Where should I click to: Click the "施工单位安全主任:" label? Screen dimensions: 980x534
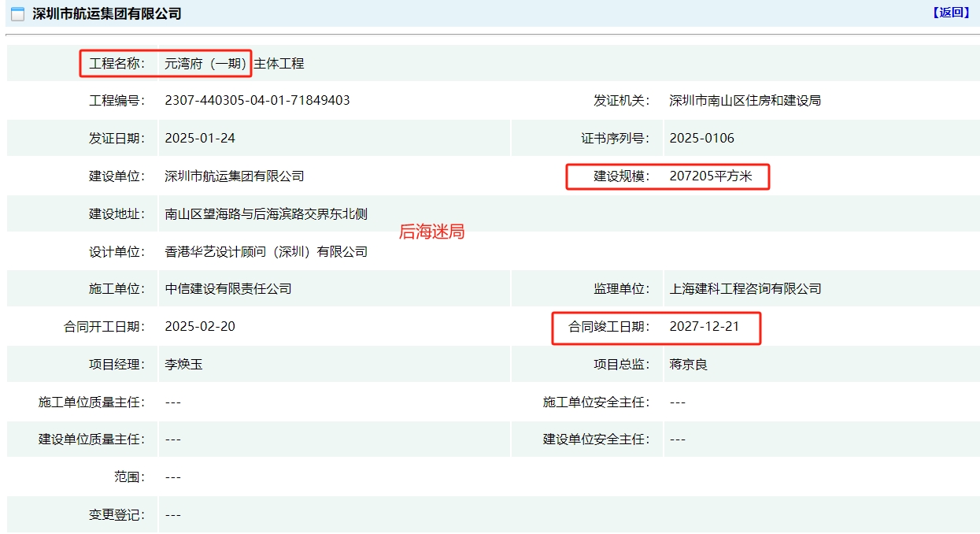pos(597,402)
